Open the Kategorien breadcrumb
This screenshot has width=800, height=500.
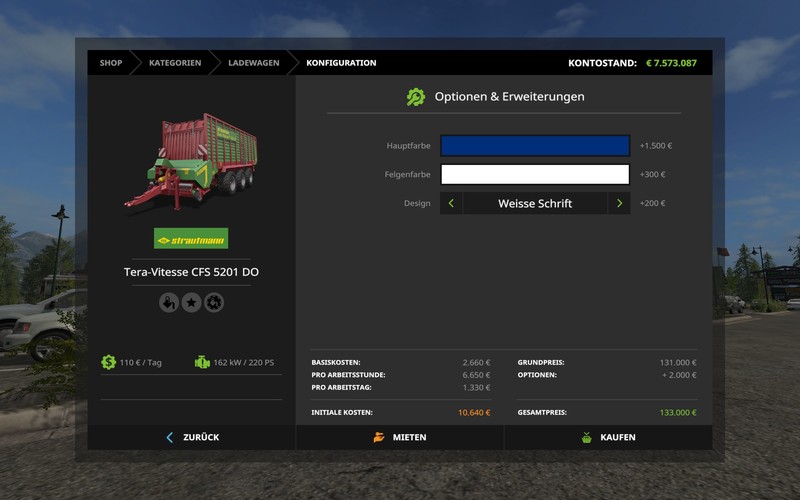(175, 63)
